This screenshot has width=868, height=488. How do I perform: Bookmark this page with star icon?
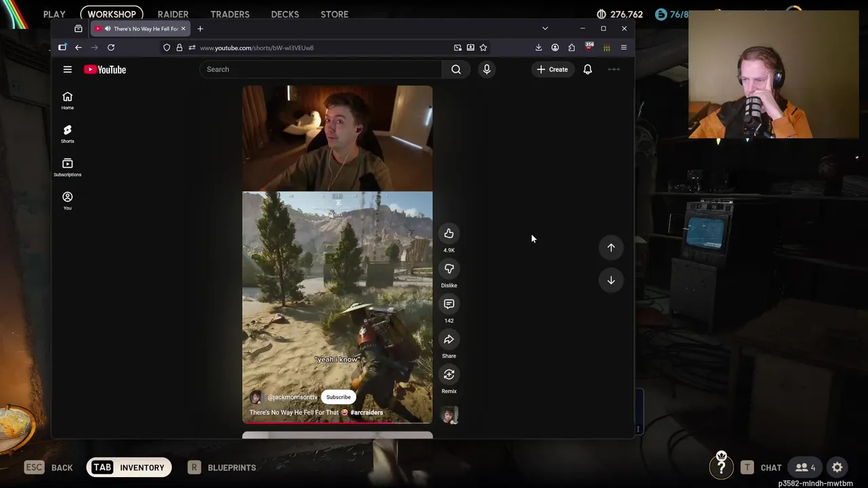483,47
